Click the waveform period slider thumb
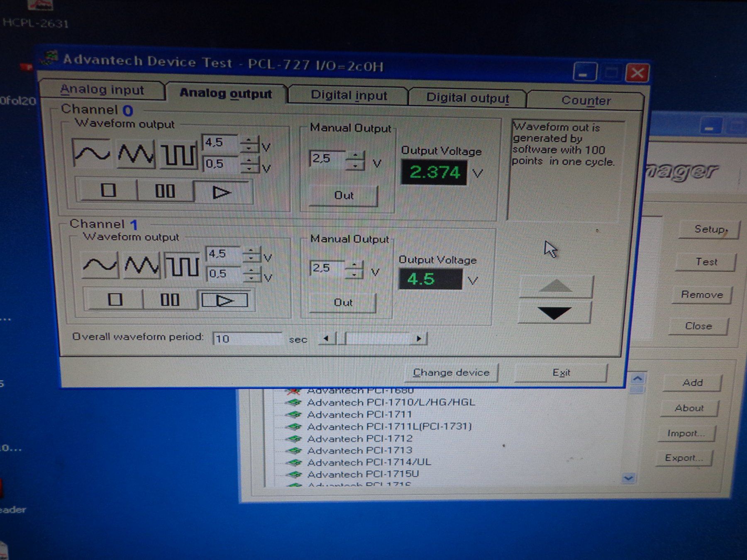This screenshot has height=560, width=747. [342, 338]
